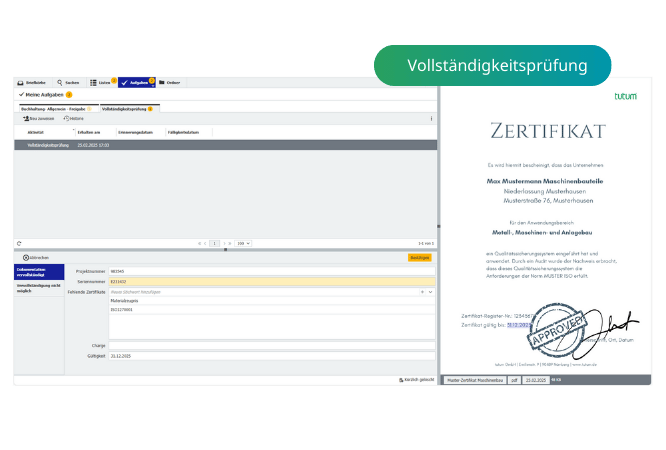Viewport: 666px width, 450px height.
Task: Select the Aufgaben tab
Action: (137, 82)
